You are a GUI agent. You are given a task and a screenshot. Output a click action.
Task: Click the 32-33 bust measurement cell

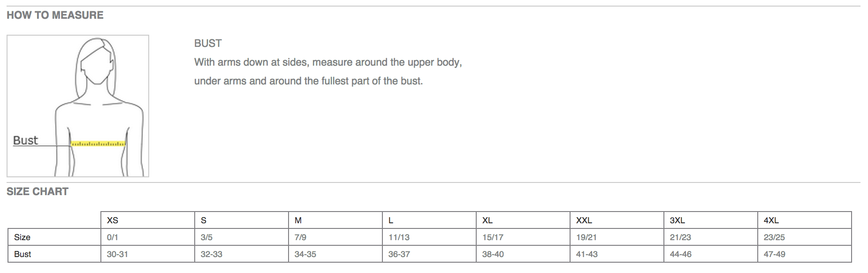click(211, 254)
